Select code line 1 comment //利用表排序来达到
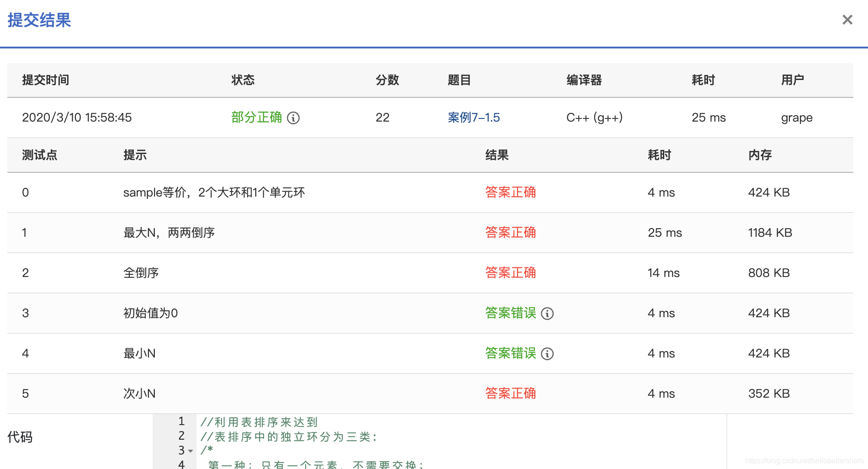The height and width of the screenshot is (469, 868). pos(259,422)
